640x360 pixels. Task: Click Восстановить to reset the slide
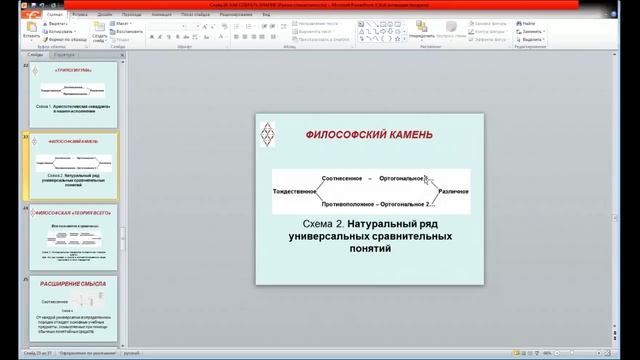(127, 31)
